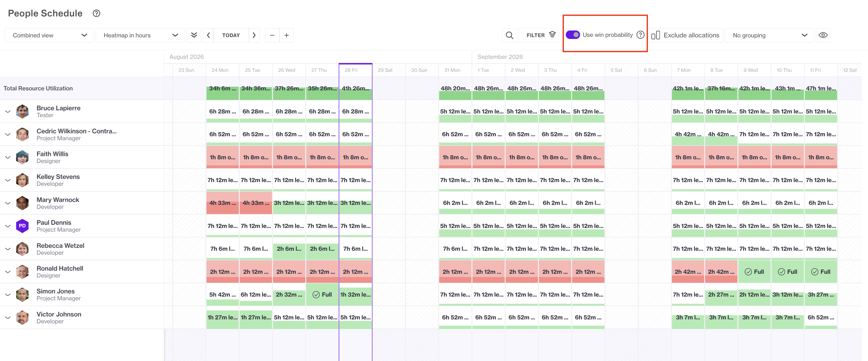This screenshot has height=361, width=868.
Task: Expand Bruce Lapierre's row
Action: [8, 112]
